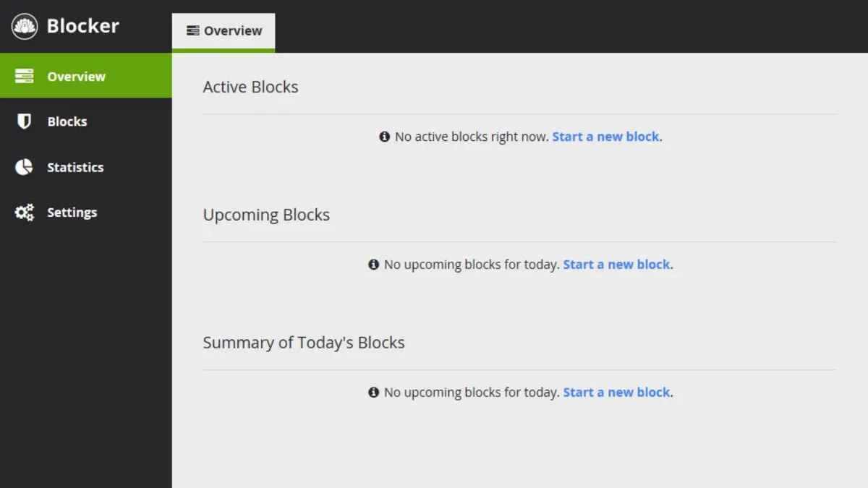Click the Blocker lotus logo icon
This screenshot has width=868, height=488.
[25, 27]
